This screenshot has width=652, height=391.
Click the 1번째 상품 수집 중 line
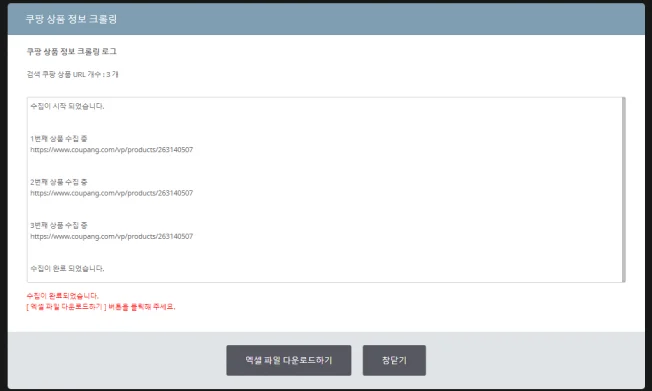click(x=59, y=139)
